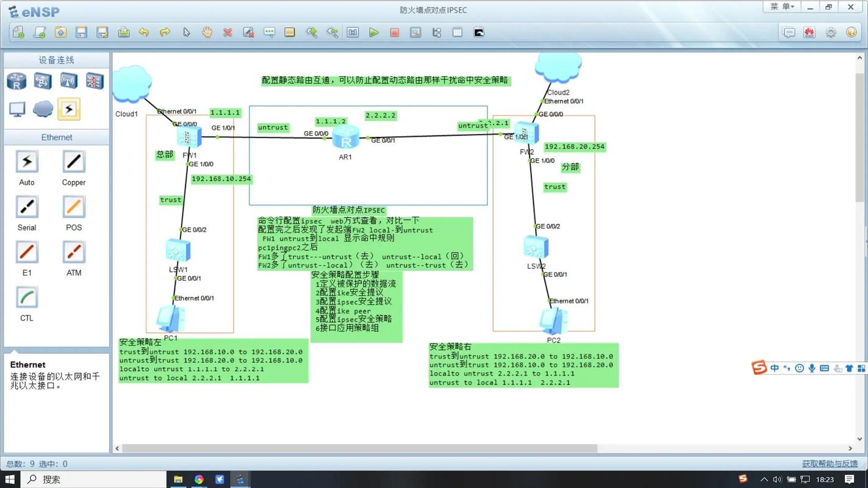Select the PC terminal device category
The width and height of the screenshot is (868, 488).
[x=16, y=109]
